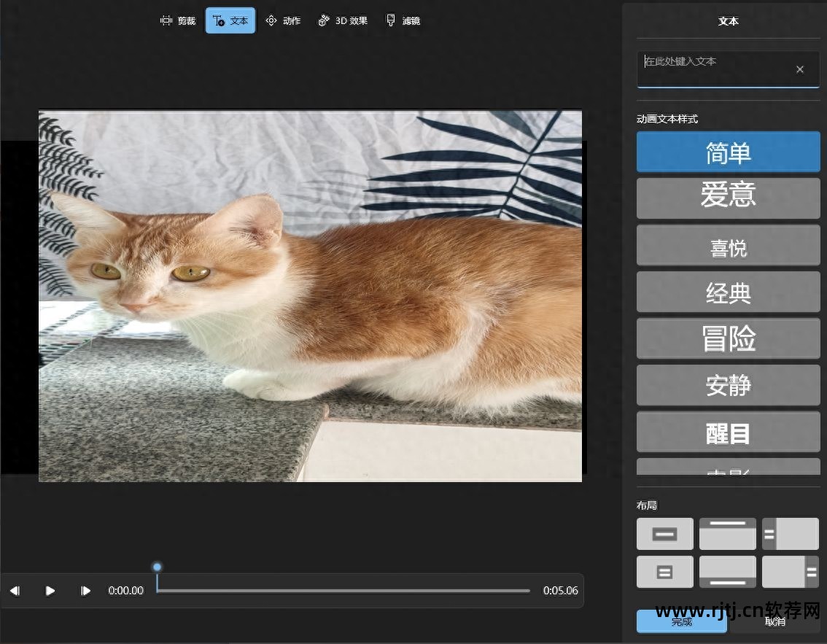827x644 pixels.
Task: Step forward one frame
Action: (85, 591)
